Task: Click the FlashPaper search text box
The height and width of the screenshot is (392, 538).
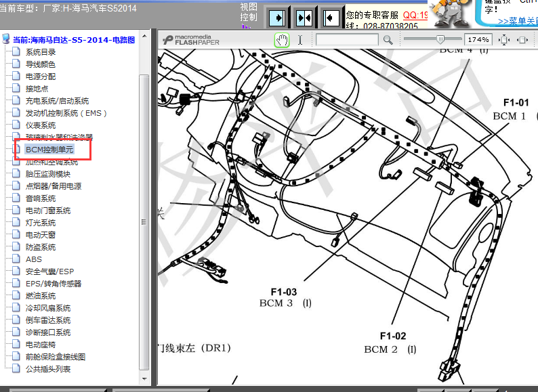Action: (347, 40)
